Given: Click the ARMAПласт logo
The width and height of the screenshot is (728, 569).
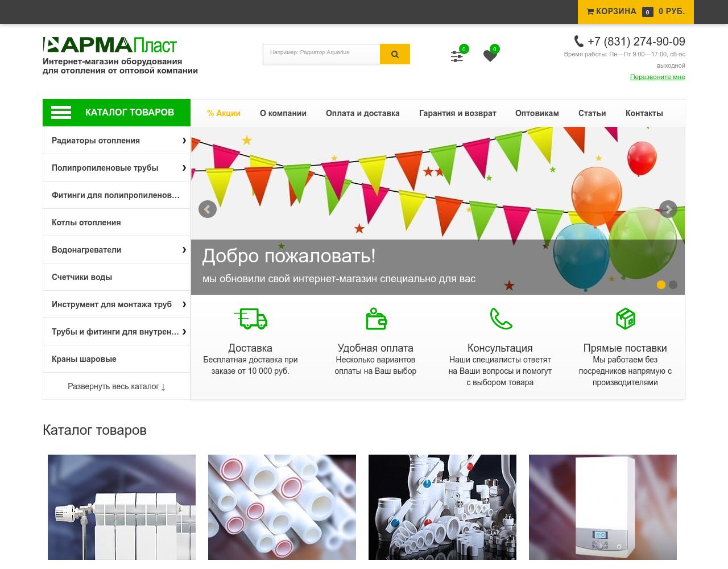Looking at the screenshot, I should [110, 45].
